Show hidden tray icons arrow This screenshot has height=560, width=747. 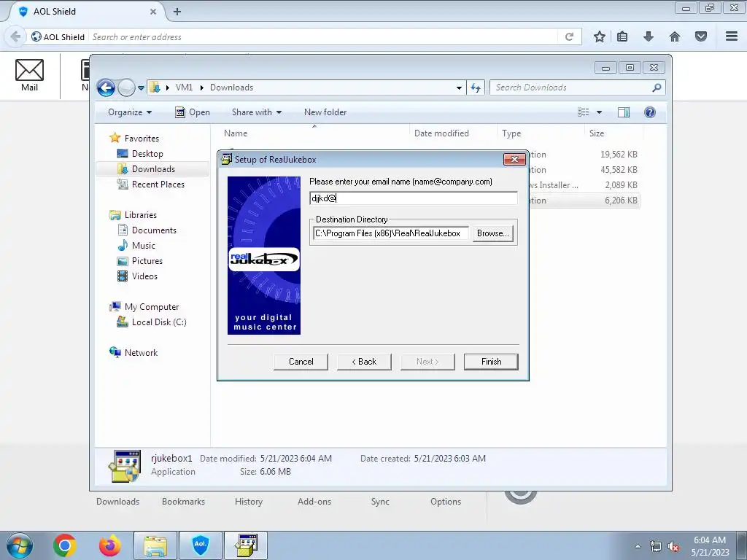pos(638,547)
